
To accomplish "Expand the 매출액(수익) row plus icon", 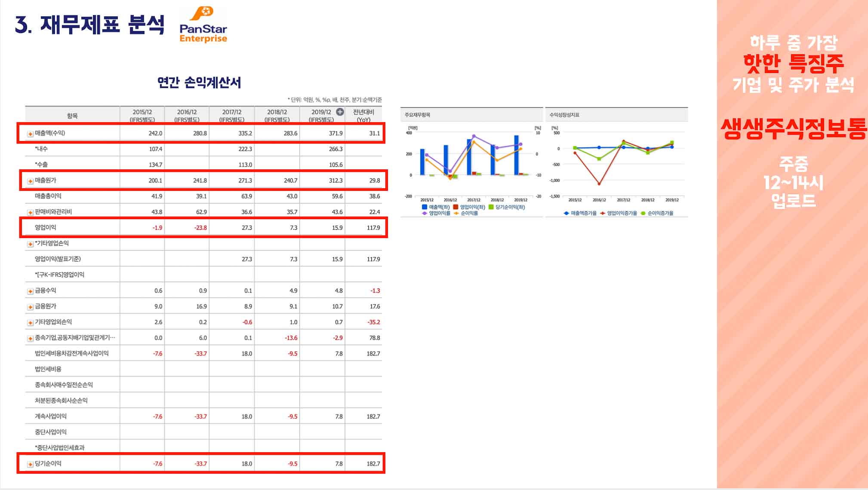I will 30,134.
